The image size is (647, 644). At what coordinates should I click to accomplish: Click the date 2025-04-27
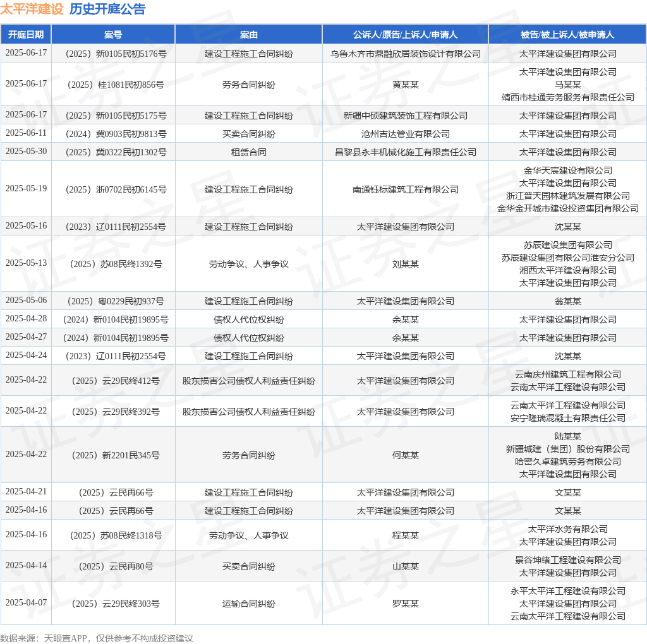[x=26, y=337]
